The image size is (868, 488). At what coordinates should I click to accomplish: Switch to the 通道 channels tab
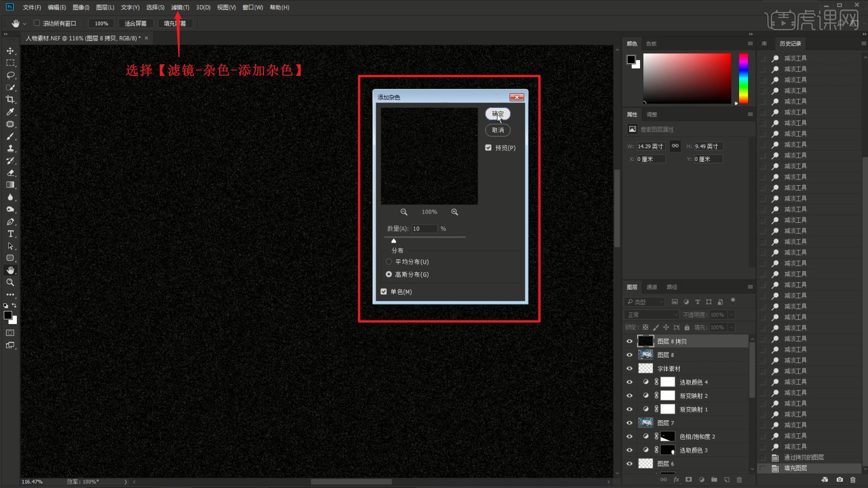(x=651, y=287)
